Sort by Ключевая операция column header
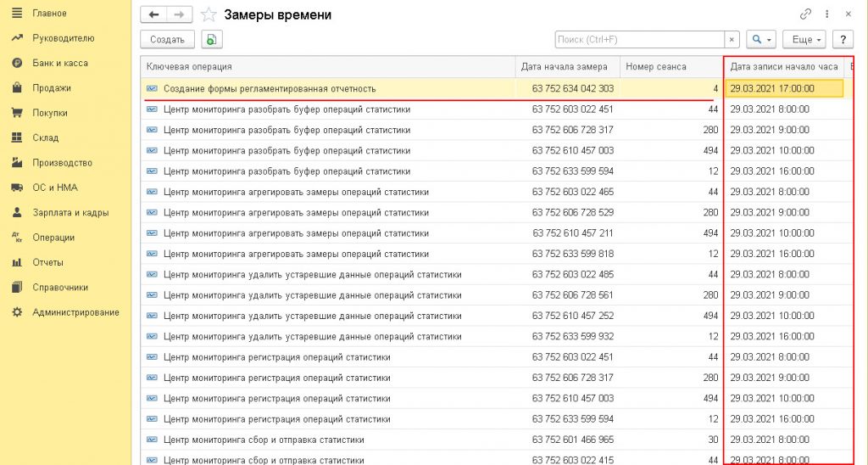The width and height of the screenshot is (868, 465). click(328, 67)
